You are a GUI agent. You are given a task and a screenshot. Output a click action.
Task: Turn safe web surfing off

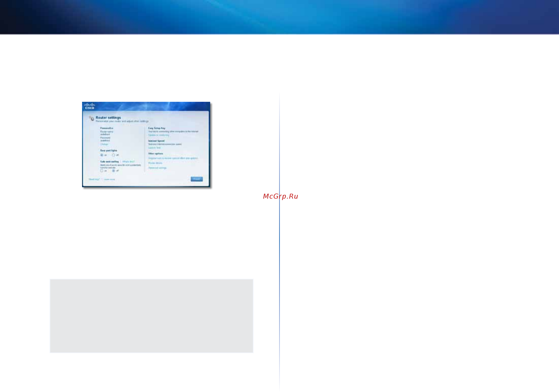[x=113, y=171]
